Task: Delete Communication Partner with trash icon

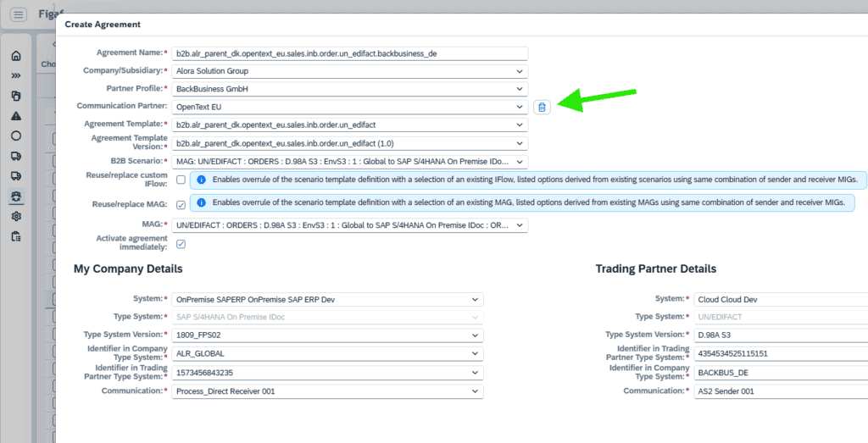Action: (x=542, y=108)
